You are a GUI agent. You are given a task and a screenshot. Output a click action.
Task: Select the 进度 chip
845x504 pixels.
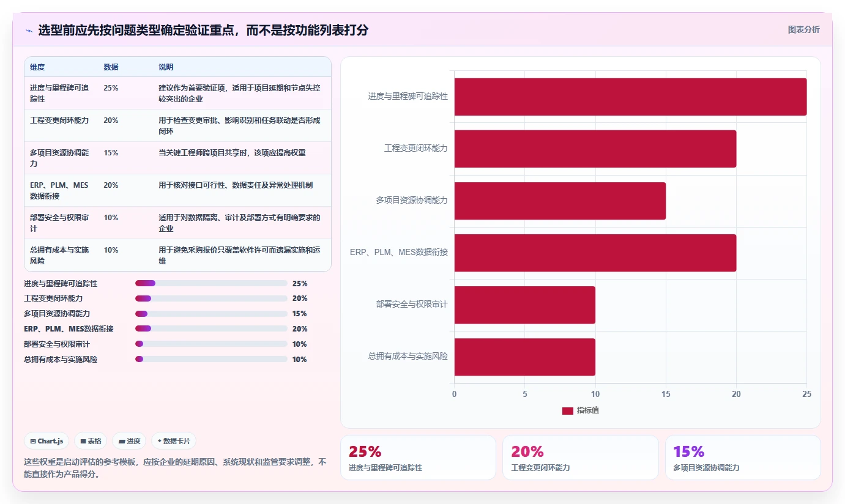click(x=129, y=441)
